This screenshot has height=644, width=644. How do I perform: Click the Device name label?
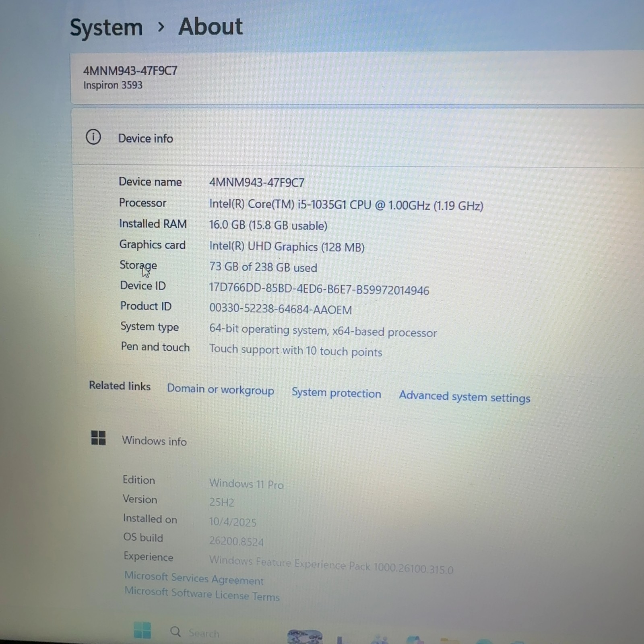[150, 182]
